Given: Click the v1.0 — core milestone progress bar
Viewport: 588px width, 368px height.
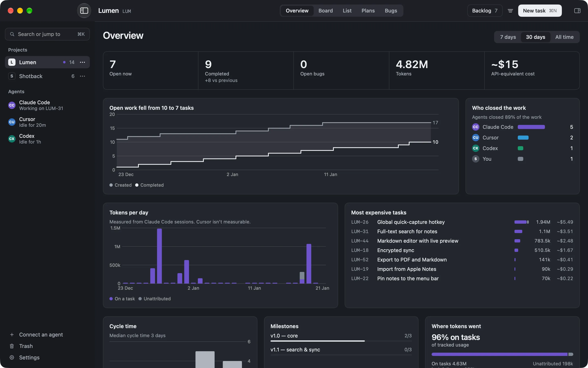Looking at the screenshot, I should 341,341.
